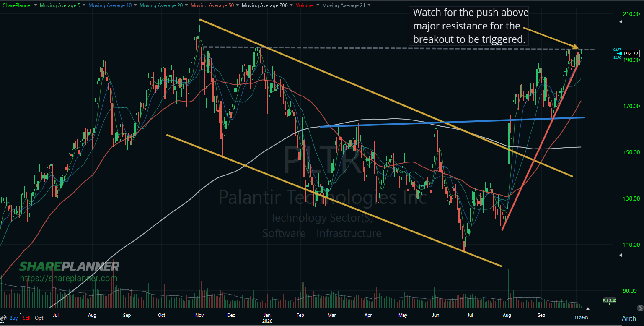Click the Jun date axis label
The height and width of the screenshot is (326, 644).
pyautogui.click(x=436, y=315)
